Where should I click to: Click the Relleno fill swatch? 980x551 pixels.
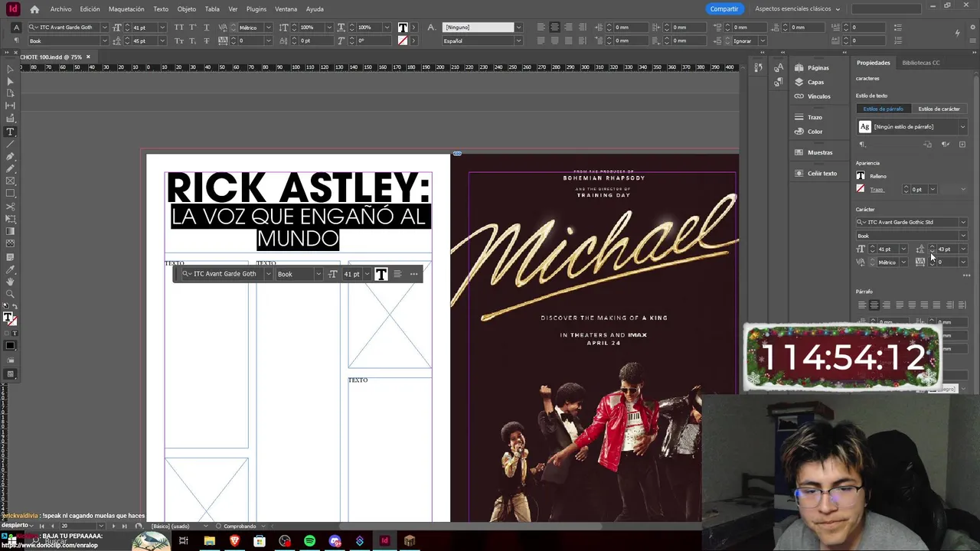(x=861, y=176)
